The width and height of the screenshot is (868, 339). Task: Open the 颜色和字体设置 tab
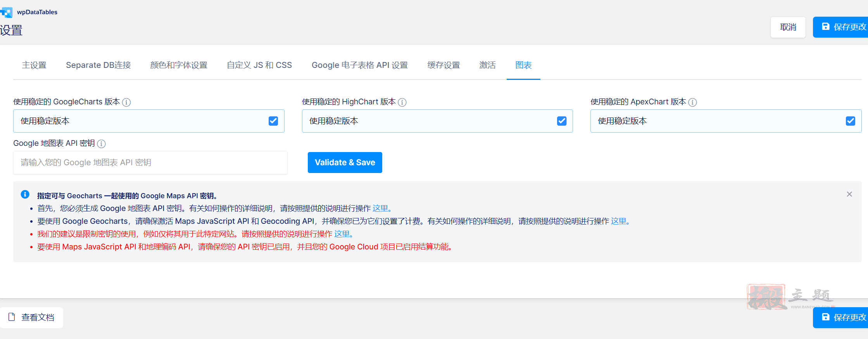click(179, 65)
